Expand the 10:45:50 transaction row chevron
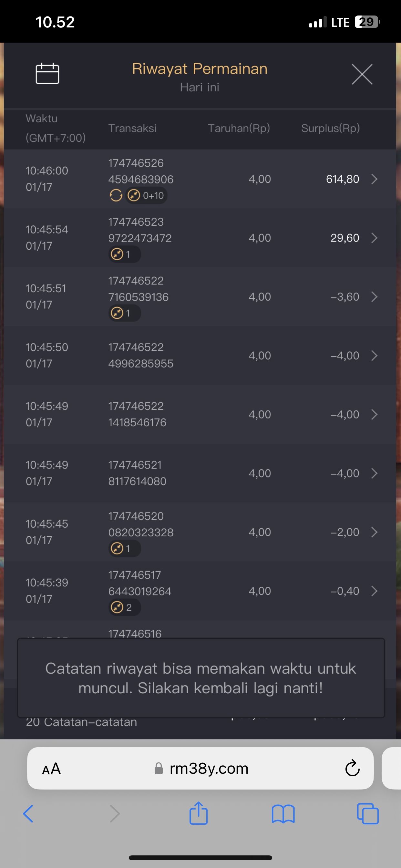This screenshot has height=868, width=401. (x=374, y=356)
